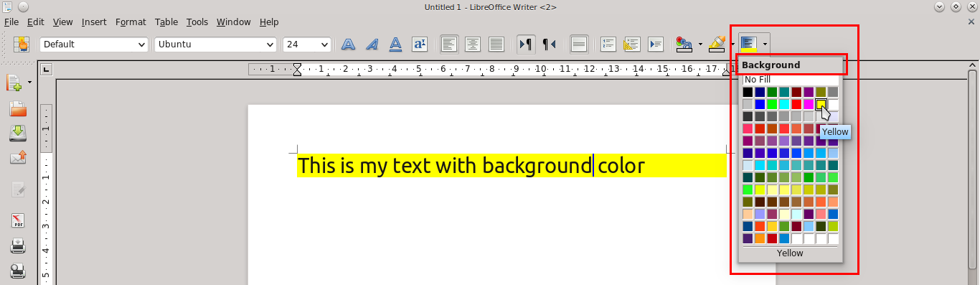This screenshot has width=980, height=285.
Task: Pick the bright Green swatch in second row
Action: point(772,104)
